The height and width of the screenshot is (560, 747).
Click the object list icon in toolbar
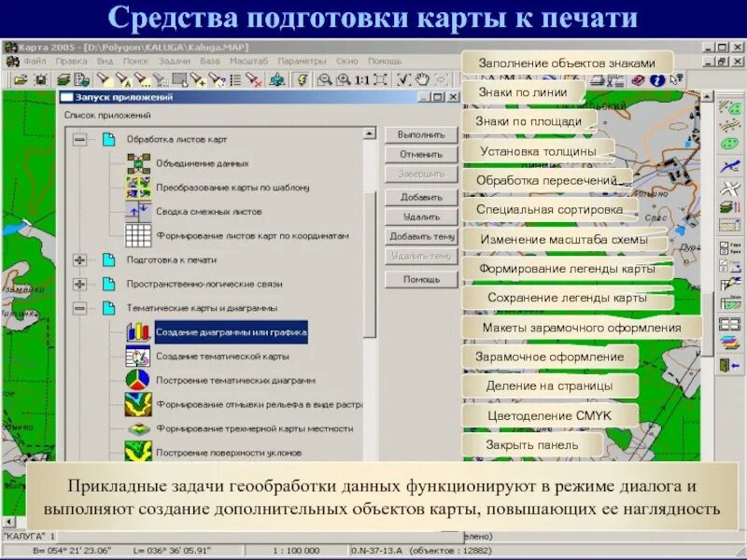[235, 79]
